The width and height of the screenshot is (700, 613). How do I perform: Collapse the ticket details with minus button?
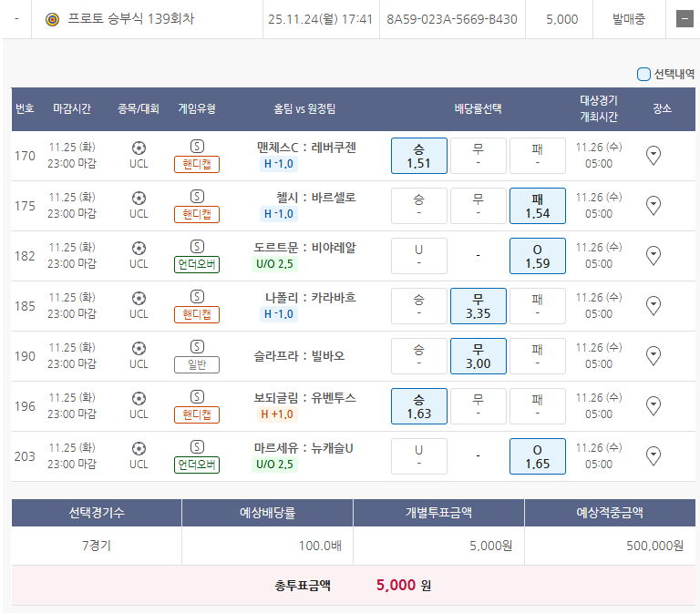(684, 19)
